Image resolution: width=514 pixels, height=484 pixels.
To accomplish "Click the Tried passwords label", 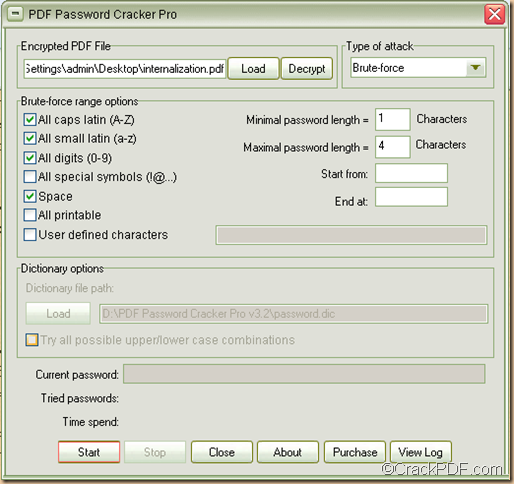I will pyautogui.click(x=80, y=398).
